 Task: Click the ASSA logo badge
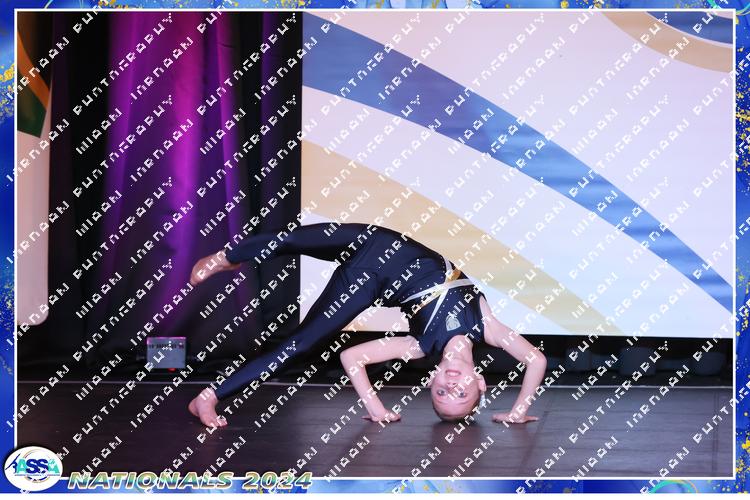33,468
